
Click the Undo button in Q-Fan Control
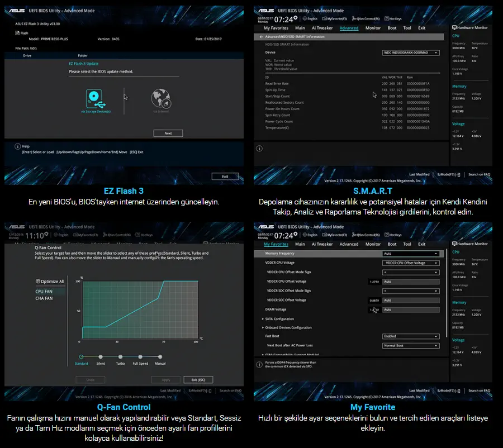(91, 380)
